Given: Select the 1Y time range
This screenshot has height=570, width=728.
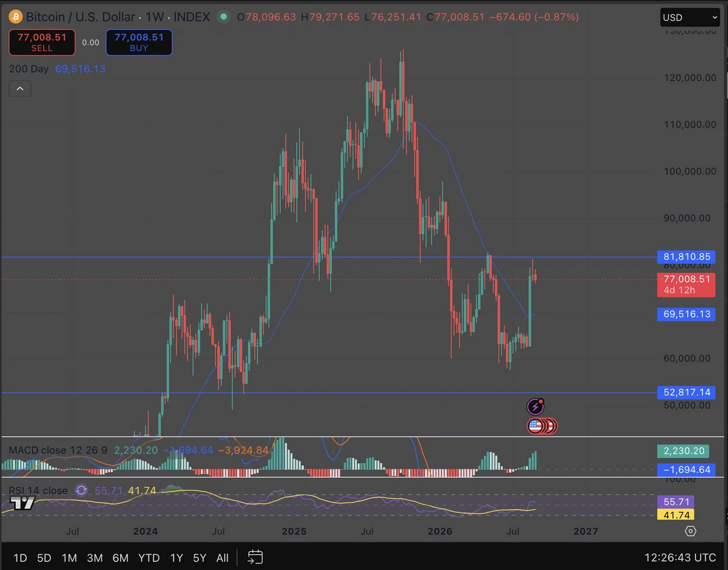Looking at the screenshot, I should [x=177, y=557].
